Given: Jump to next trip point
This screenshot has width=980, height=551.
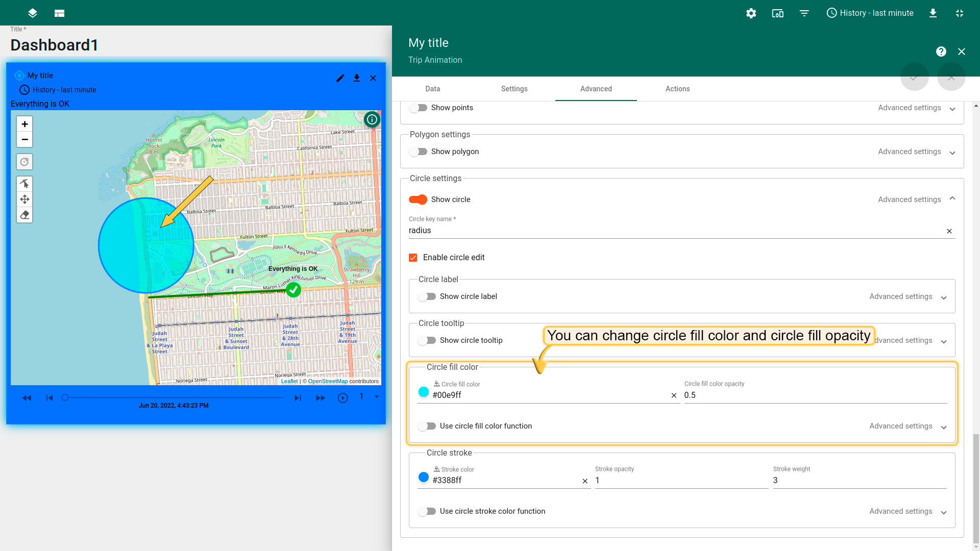Looking at the screenshot, I should pyautogui.click(x=298, y=398).
